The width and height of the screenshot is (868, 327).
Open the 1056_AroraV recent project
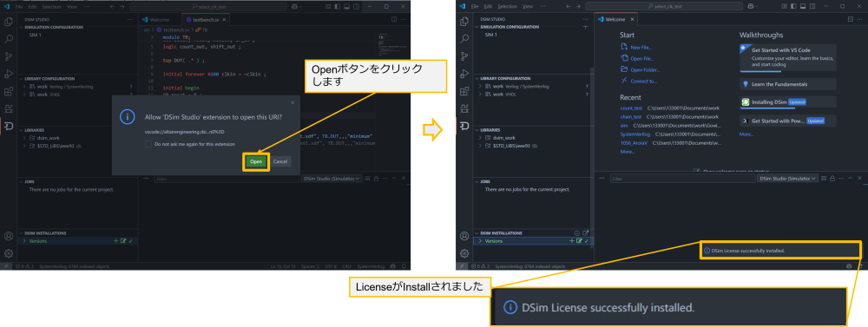[x=634, y=143]
